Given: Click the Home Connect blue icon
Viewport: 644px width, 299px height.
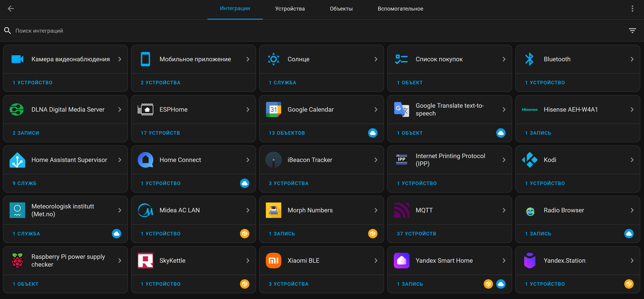Looking at the screenshot, I should pos(145,160).
